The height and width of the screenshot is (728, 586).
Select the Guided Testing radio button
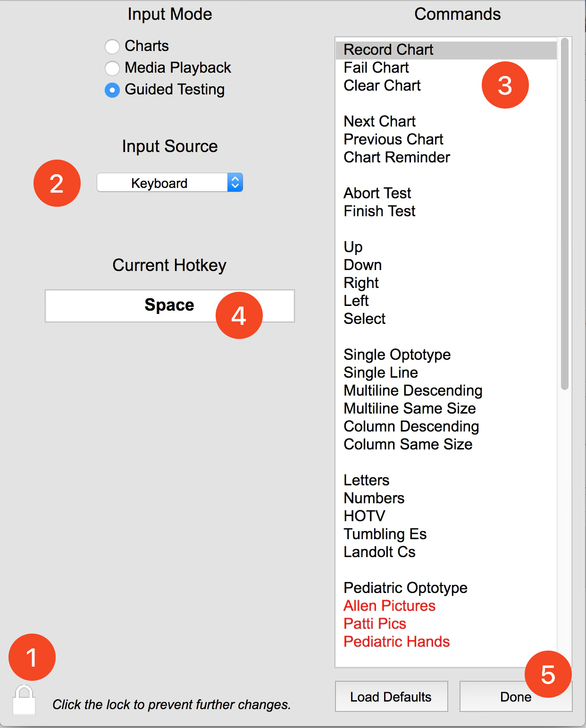(112, 90)
